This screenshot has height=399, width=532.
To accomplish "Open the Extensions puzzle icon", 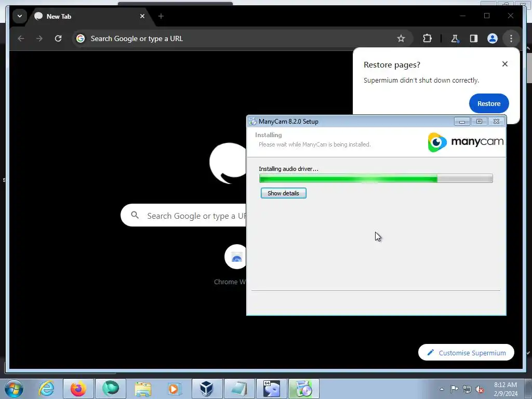I will [427, 38].
